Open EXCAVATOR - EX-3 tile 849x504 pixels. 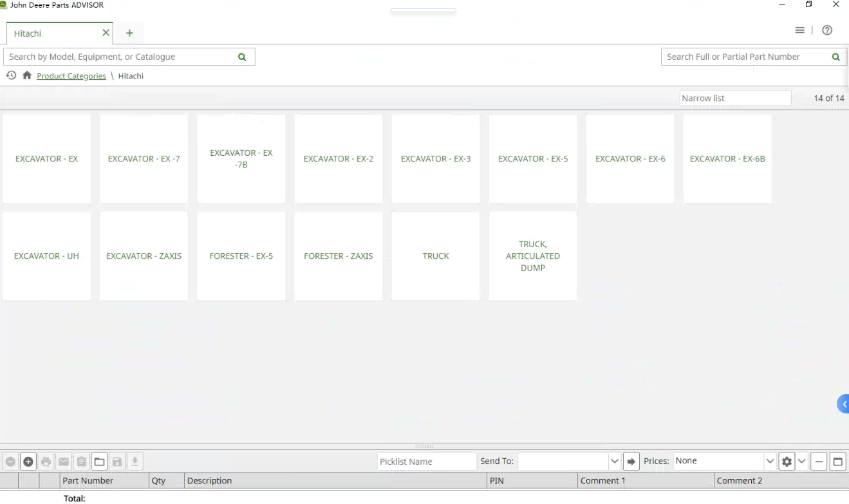click(436, 158)
